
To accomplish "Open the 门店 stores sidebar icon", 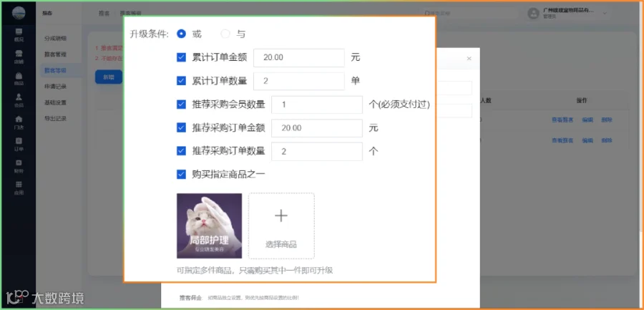I will tap(19, 122).
